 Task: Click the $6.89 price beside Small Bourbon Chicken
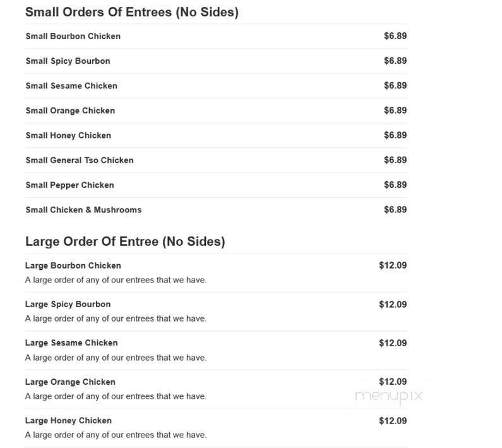tap(395, 36)
